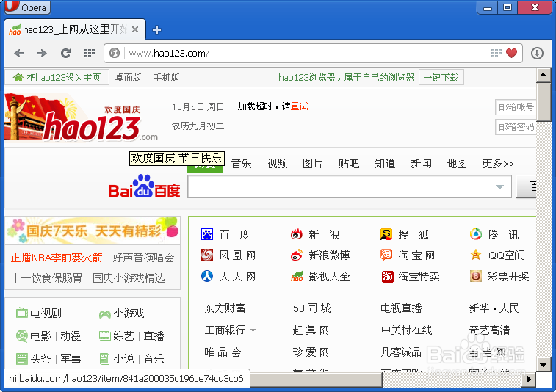Screen dimensions: 556x392
Task: Switch to 手机版 version
Action: (x=166, y=77)
